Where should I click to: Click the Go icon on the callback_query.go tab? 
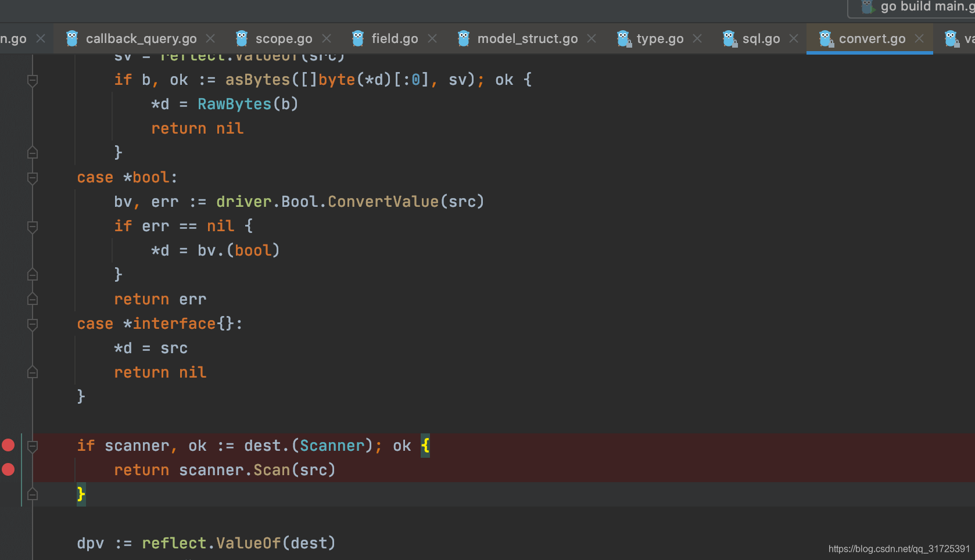click(x=71, y=38)
